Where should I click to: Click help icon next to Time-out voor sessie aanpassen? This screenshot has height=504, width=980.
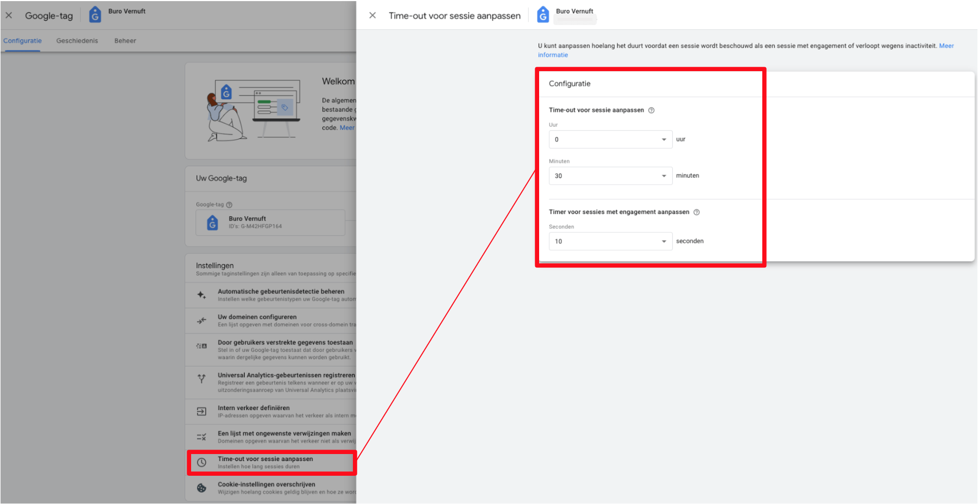[x=652, y=110]
